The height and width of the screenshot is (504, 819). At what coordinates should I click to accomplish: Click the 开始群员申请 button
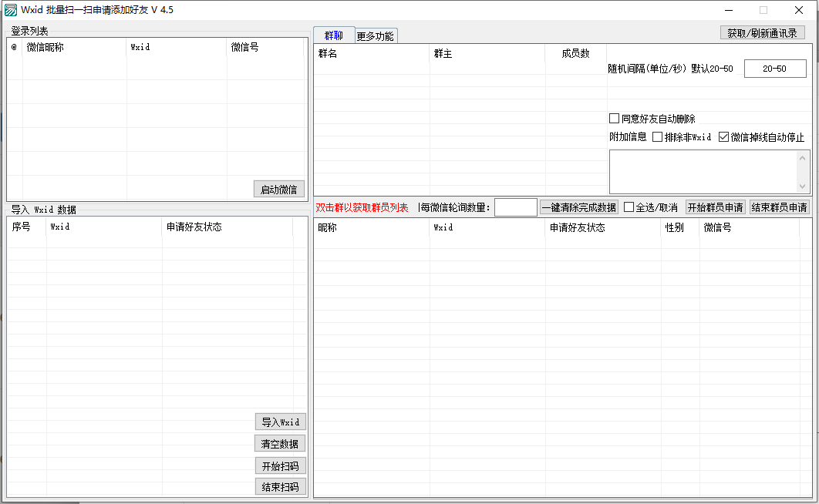pyautogui.click(x=715, y=207)
